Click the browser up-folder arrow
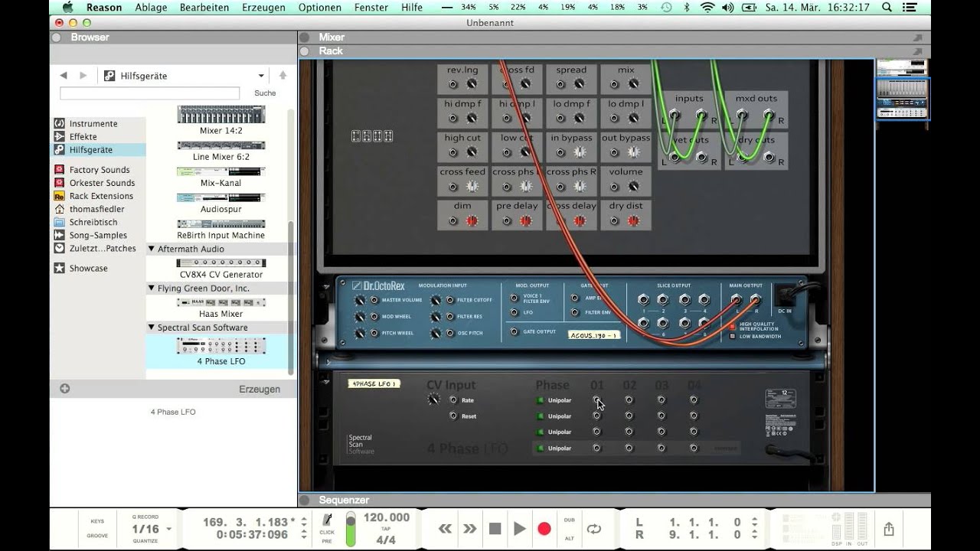The height and width of the screenshot is (551, 980). [x=283, y=75]
